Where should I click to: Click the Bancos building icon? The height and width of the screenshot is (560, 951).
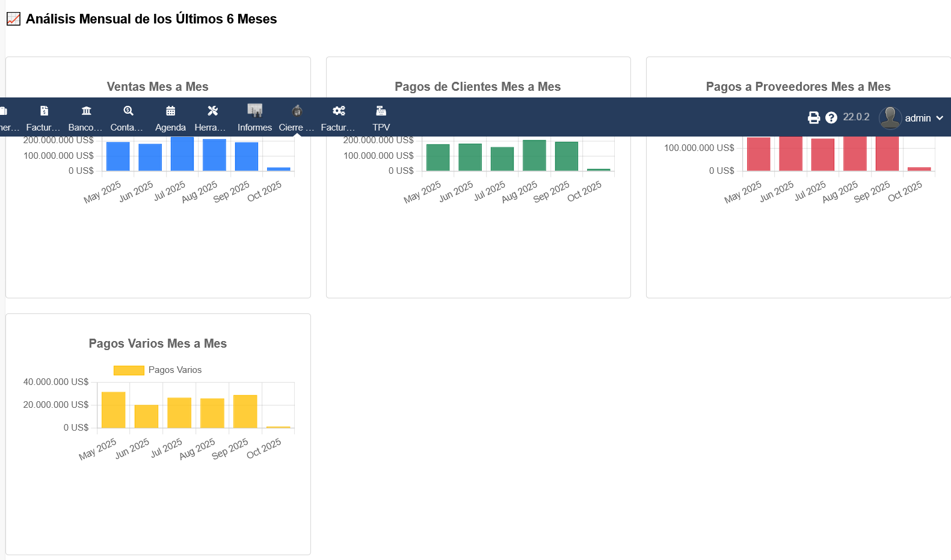pyautogui.click(x=86, y=111)
